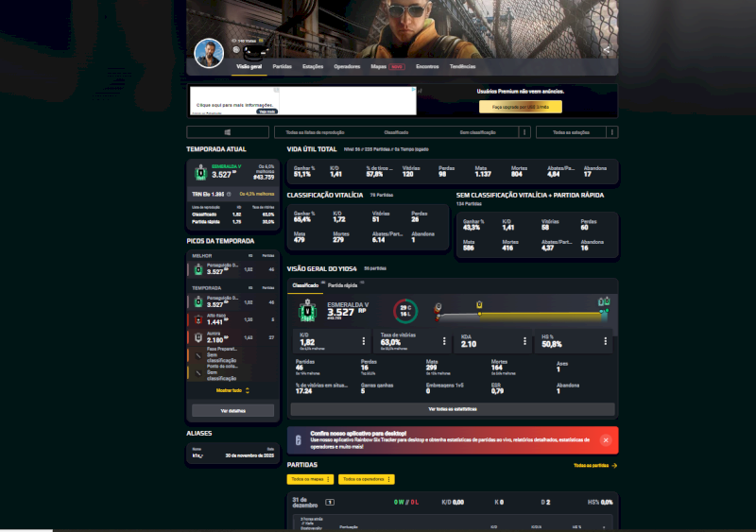This screenshot has height=532, width=756.
Task: Click the ranking number #43.759
Action: click(x=264, y=177)
